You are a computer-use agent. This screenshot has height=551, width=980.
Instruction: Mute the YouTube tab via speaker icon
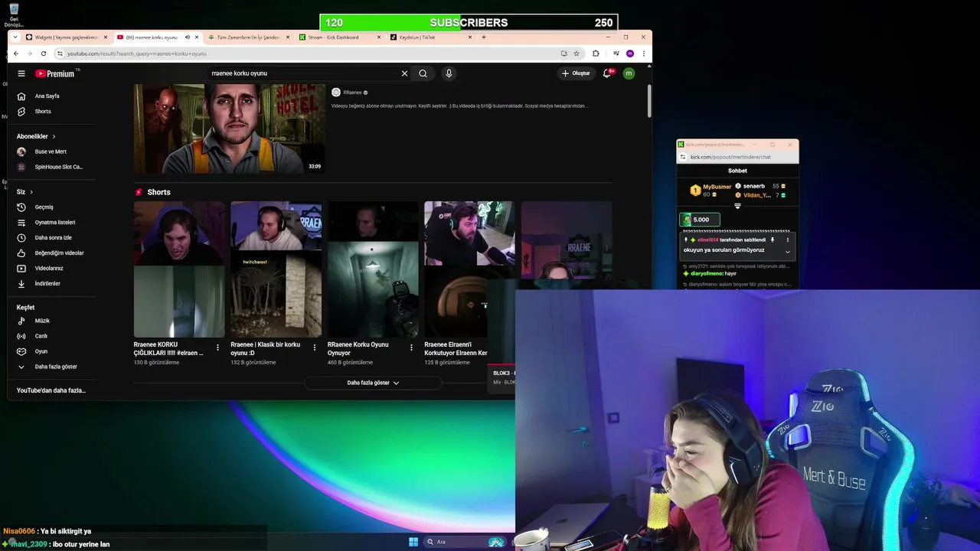[x=187, y=37]
